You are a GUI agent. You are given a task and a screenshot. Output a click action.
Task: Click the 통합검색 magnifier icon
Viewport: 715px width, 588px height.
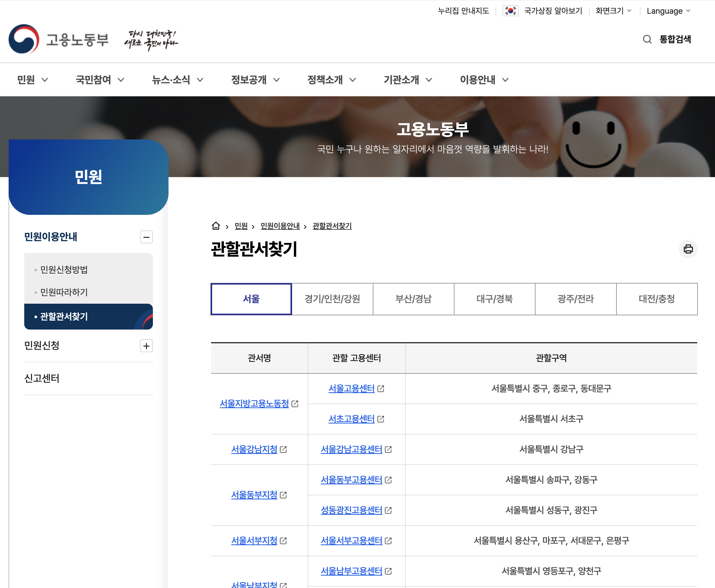647,39
